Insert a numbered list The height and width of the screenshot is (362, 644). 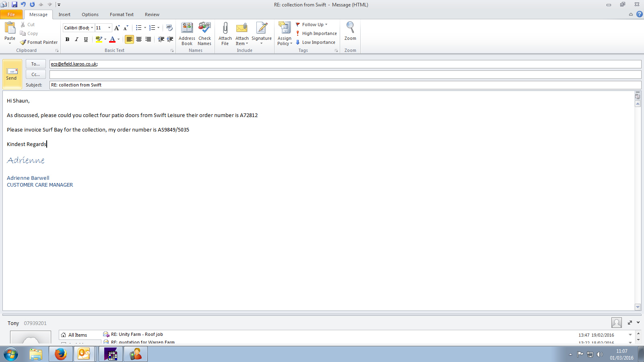pyautogui.click(x=152, y=28)
